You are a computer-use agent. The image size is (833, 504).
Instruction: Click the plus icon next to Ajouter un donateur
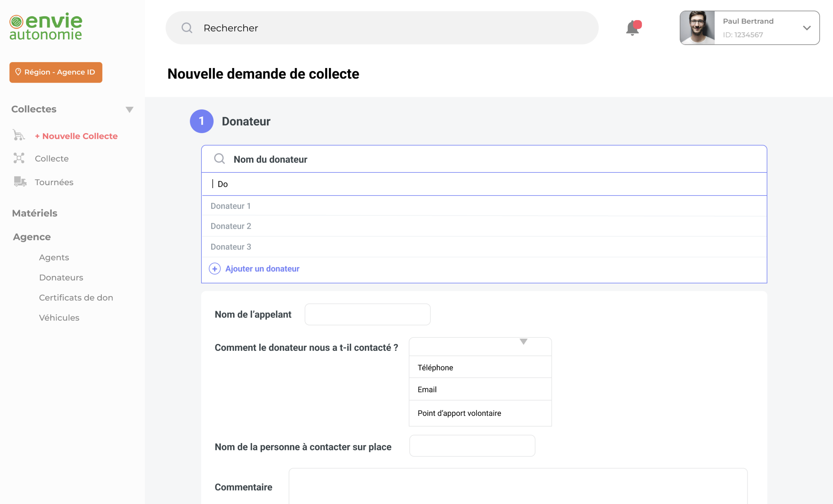215,269
